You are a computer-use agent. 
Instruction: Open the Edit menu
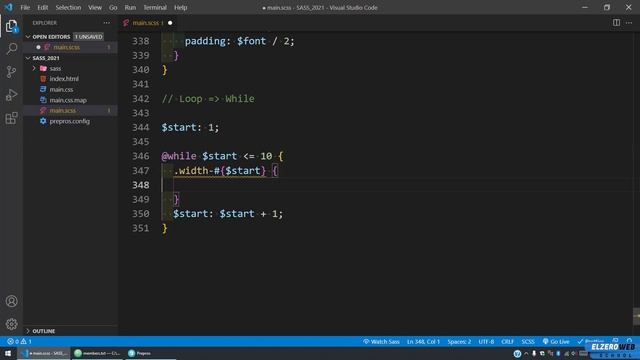(42, 7)
